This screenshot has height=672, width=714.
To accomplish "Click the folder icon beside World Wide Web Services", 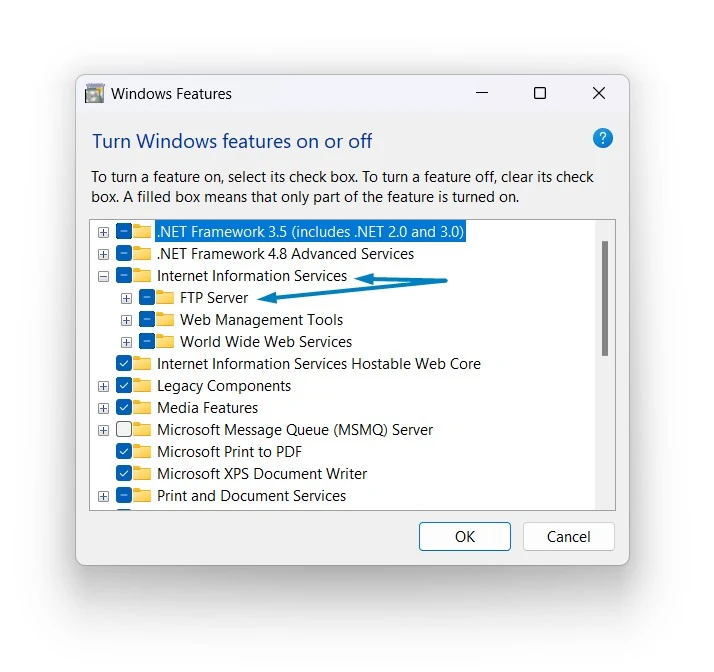I will coord(165,341).
